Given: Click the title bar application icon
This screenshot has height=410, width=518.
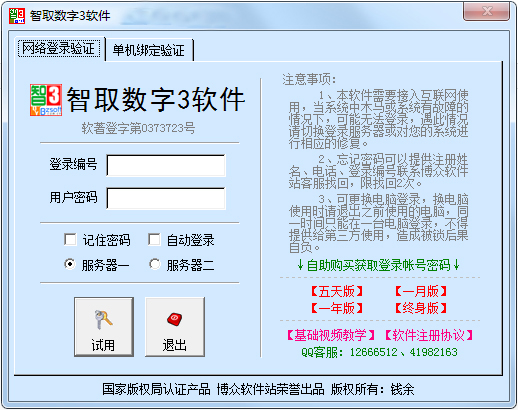Looking at the screenshot, I should coord(17,16).
